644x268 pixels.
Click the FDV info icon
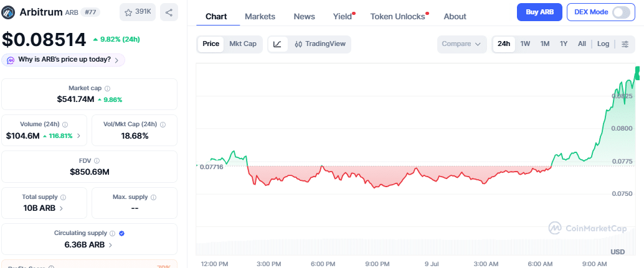[x=97, y=161]
